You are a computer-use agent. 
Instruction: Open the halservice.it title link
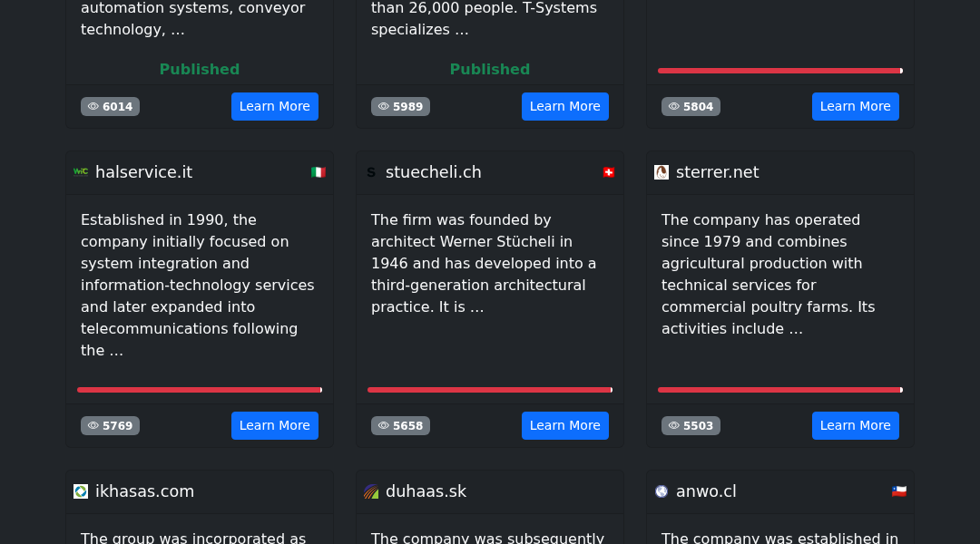point(143,172)
